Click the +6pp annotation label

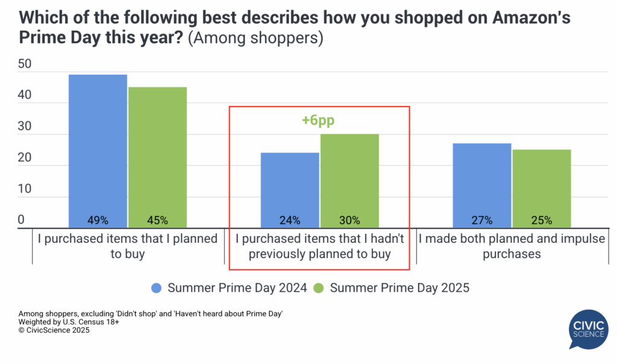tap(318, 121)
